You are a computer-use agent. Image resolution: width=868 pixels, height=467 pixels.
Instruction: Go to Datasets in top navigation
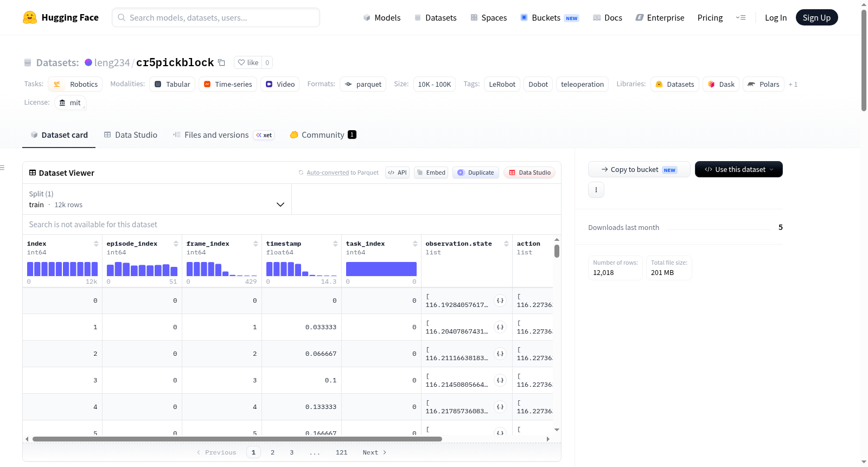coord(436,17)
